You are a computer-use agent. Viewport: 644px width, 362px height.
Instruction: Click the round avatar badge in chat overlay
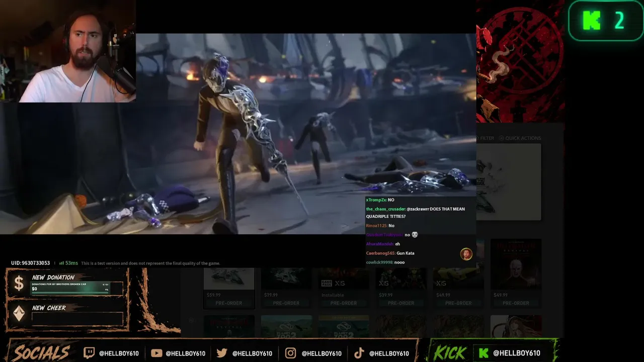pyautogui.click(x=466, y=254)
